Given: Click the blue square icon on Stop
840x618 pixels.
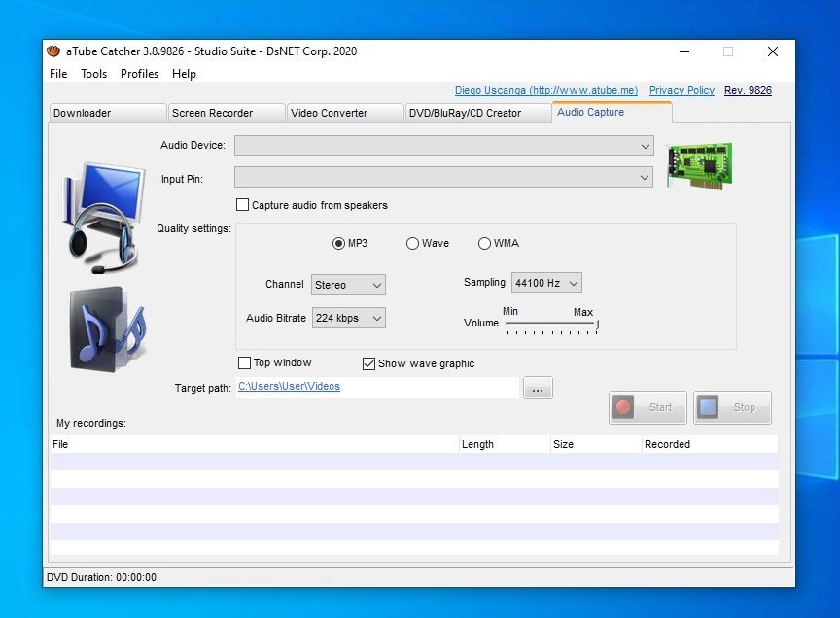Looking at the screenshot, I should 708,407.
